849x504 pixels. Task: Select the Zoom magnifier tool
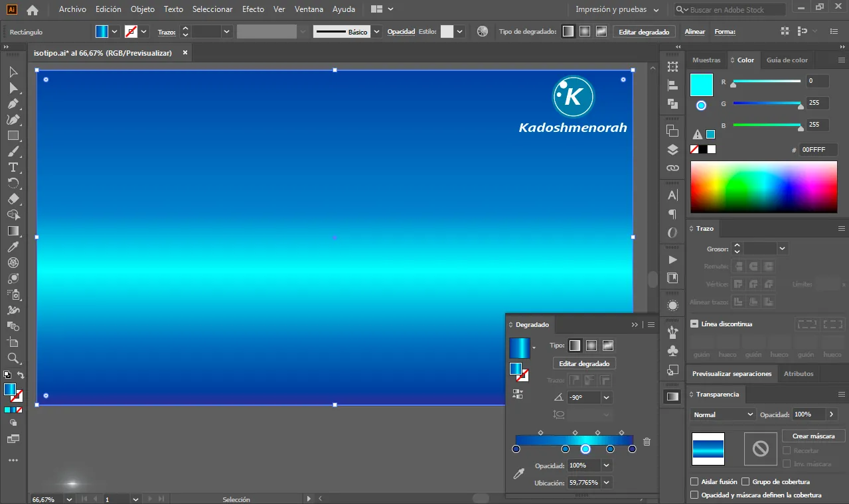pos(13,358)
